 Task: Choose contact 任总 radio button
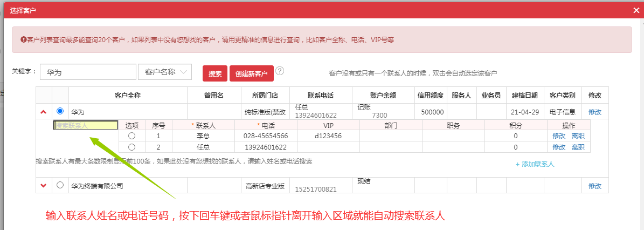tap(132, 147)
